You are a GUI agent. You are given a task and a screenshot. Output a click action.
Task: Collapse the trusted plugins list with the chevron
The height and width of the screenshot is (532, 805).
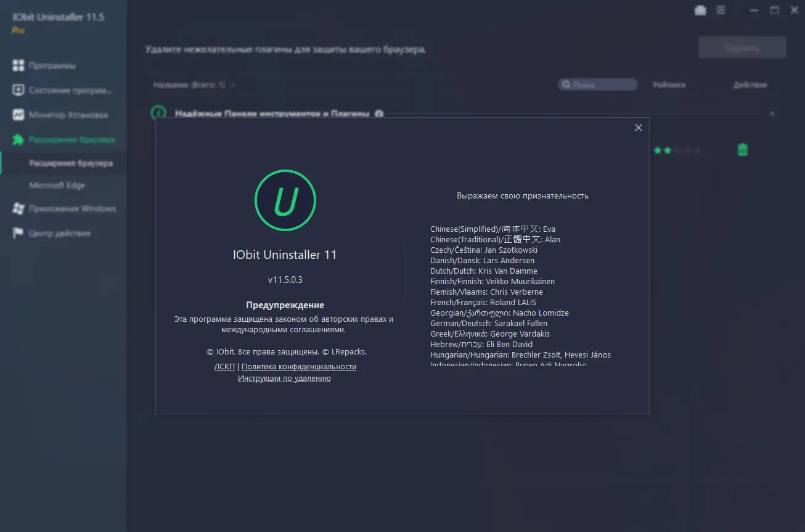coord(772,114)
